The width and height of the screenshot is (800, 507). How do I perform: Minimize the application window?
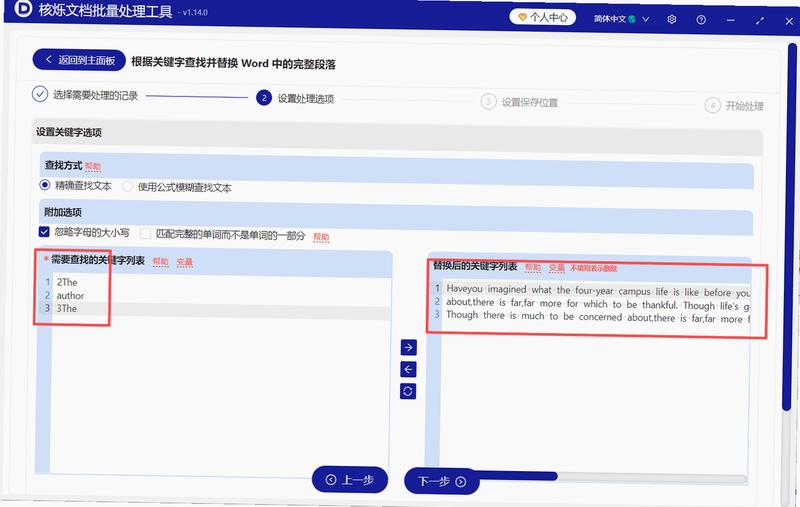point(731,20)
